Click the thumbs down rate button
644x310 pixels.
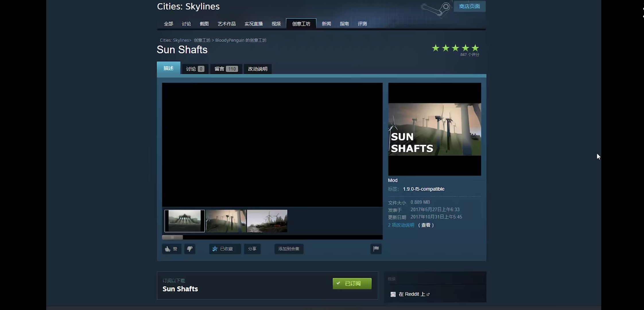coord(190,249)
